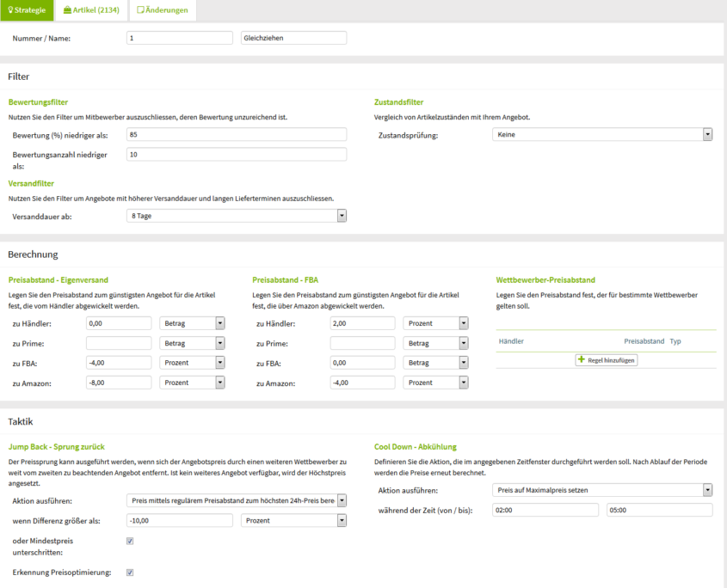The height and width of the screenshot is (588, 727).
Task: Click FBA zu Händler value field
Action: [362, 323]
